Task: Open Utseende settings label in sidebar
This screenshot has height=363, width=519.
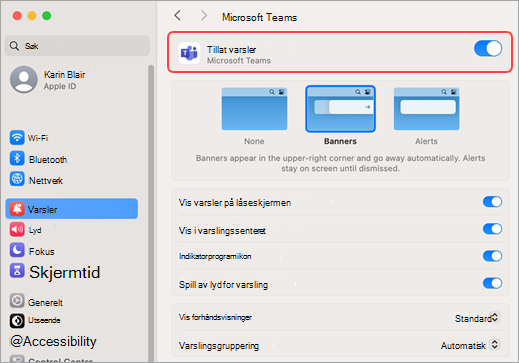Action: click(44, 320)
